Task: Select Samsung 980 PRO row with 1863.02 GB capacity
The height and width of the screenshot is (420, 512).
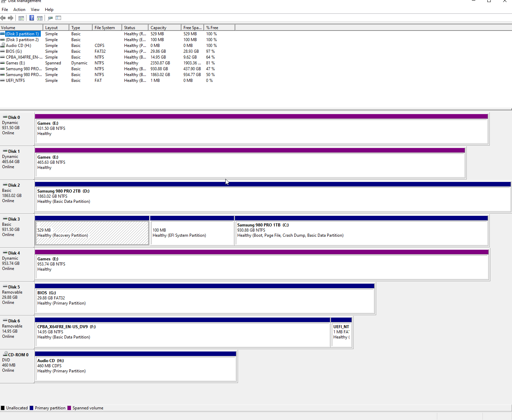Action: pyautogui.click(x=117, y=75)
